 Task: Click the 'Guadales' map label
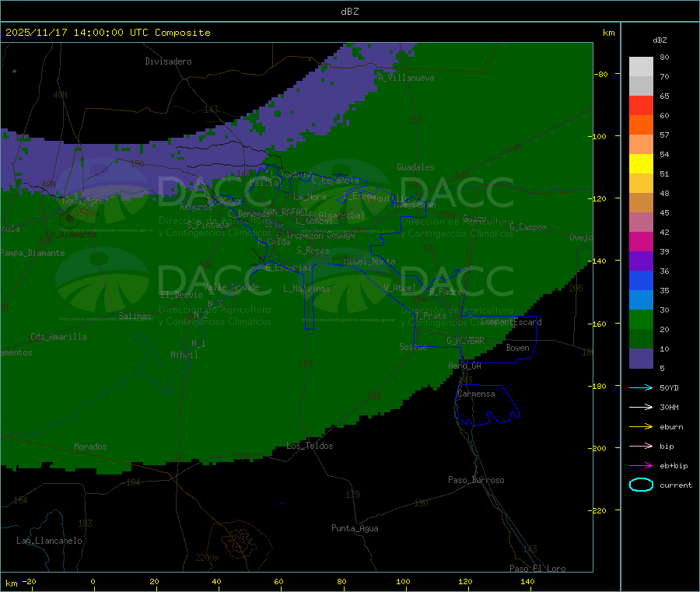[415, 167]
